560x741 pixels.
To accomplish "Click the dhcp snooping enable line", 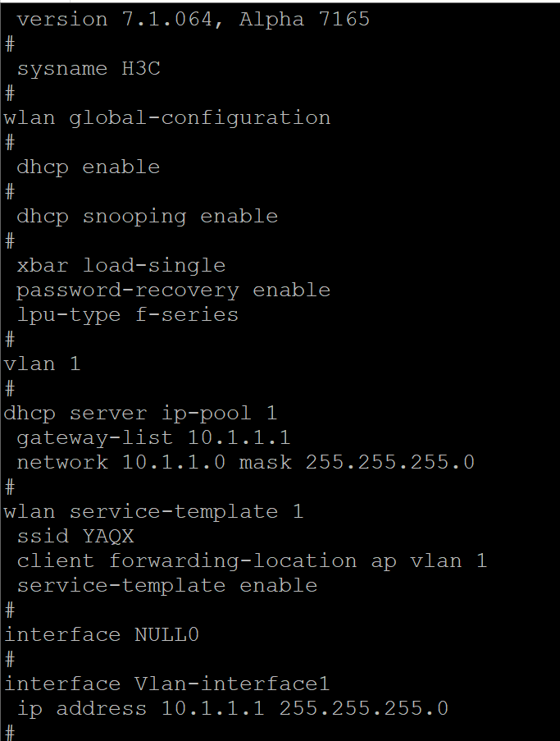I will [148, 216].
